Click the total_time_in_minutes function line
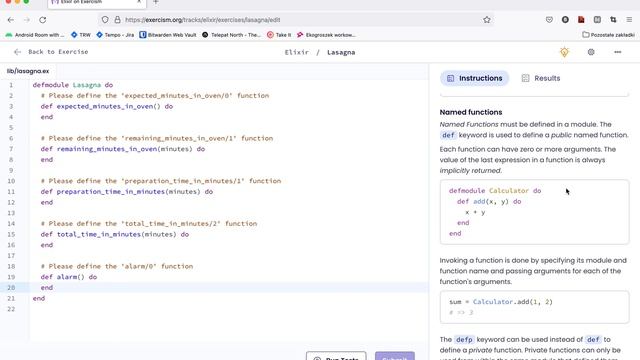Screen dimensions: 640x360 tap(115, 234)
